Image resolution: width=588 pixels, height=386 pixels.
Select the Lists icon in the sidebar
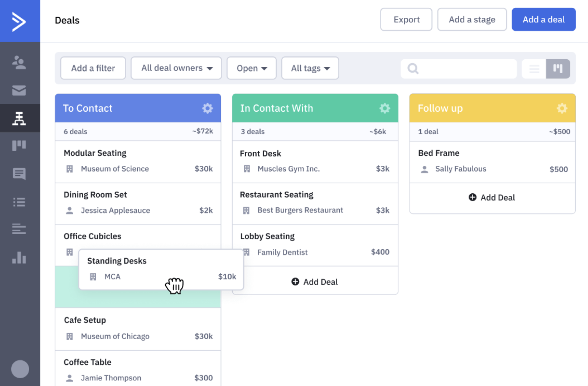[20, 202]
